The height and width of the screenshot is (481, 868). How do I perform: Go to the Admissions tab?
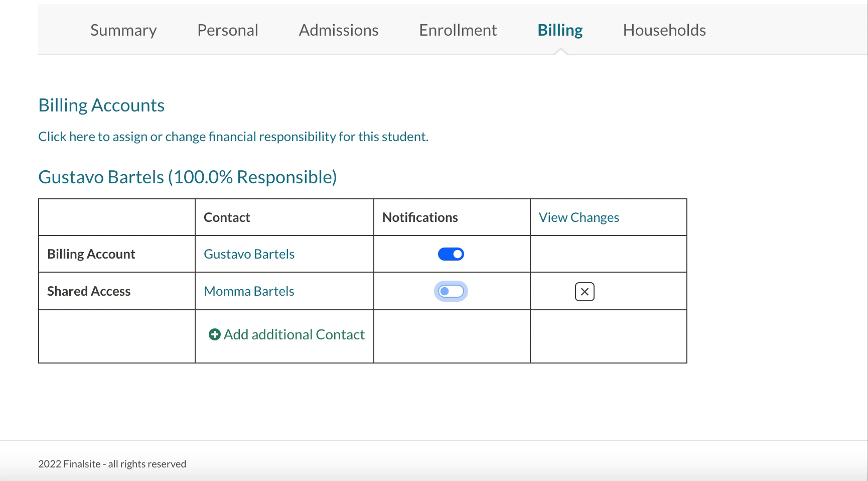(x=339, y=30)
